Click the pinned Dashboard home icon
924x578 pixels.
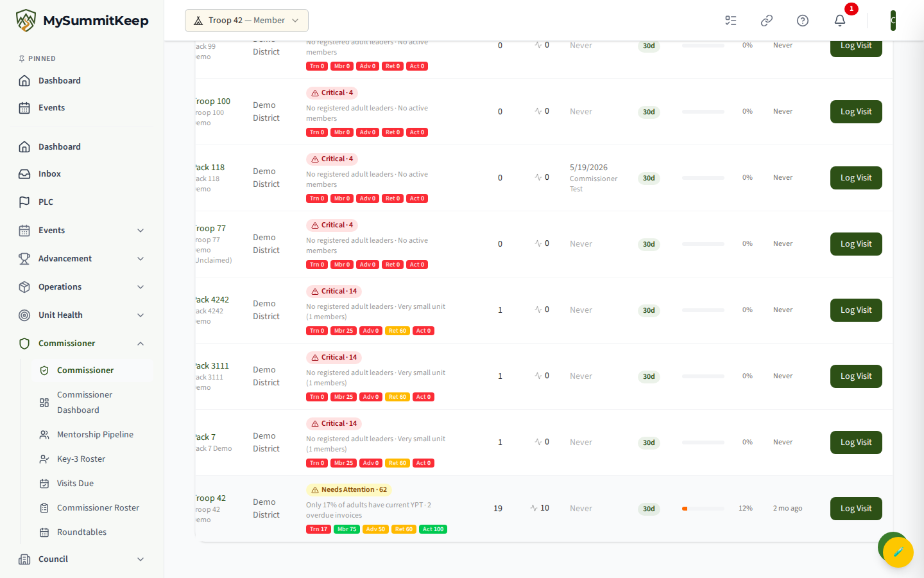tap(24, 81)
